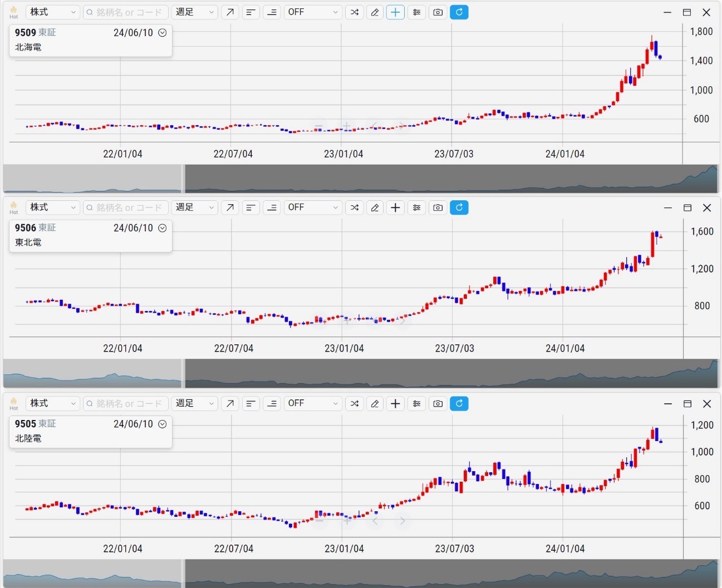Click the right-aligned lines icon in bottom chart
The image size is (722, 588).
(272, 403)
